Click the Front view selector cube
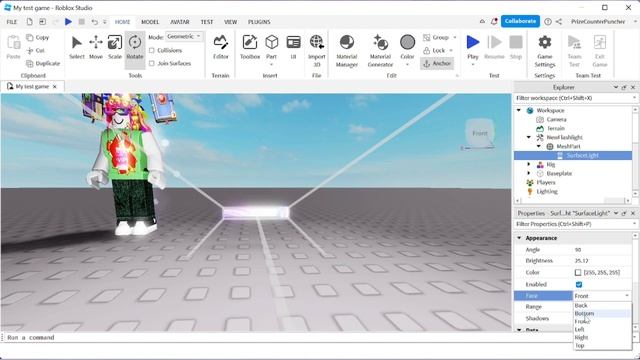This screenshot has height=360, width=640. pos(480,133)
